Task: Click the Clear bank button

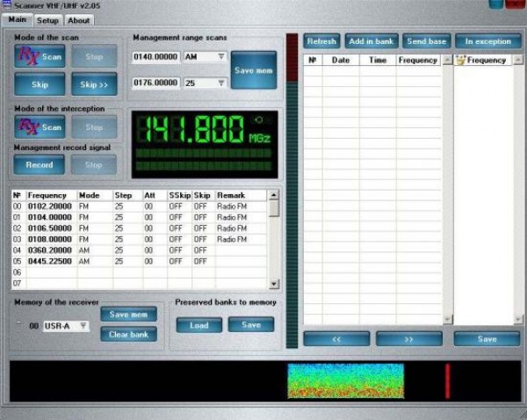Action: (x=128, y=334)
